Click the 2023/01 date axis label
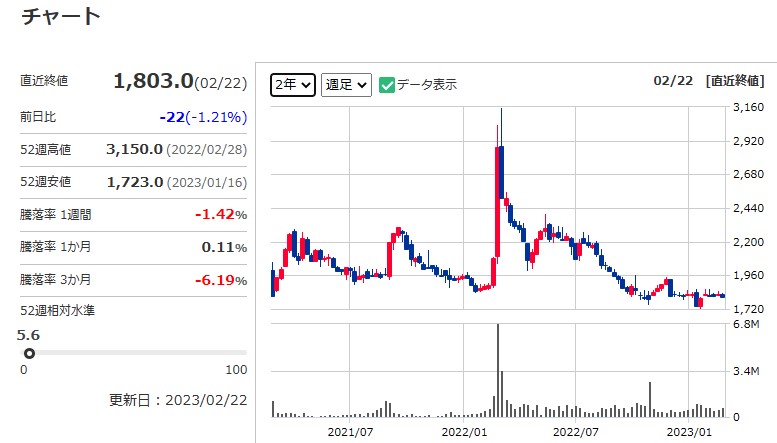The image size is (777, 443). [x=689, y=432]
